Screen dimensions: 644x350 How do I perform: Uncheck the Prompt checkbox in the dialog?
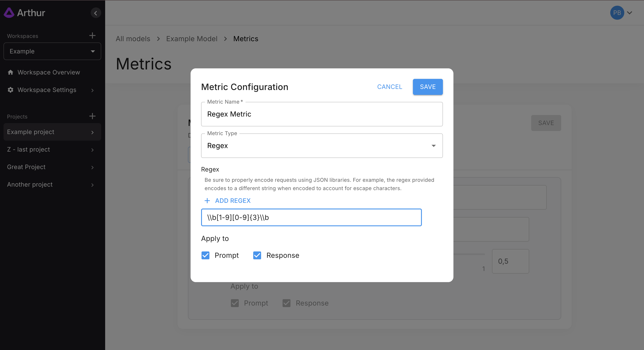(x=205, y=255)
